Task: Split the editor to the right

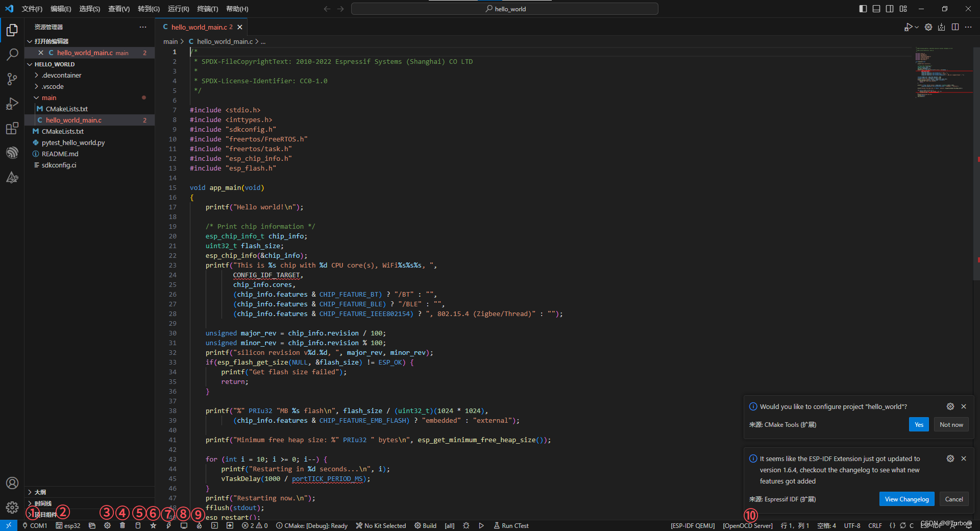Action: 955,27
